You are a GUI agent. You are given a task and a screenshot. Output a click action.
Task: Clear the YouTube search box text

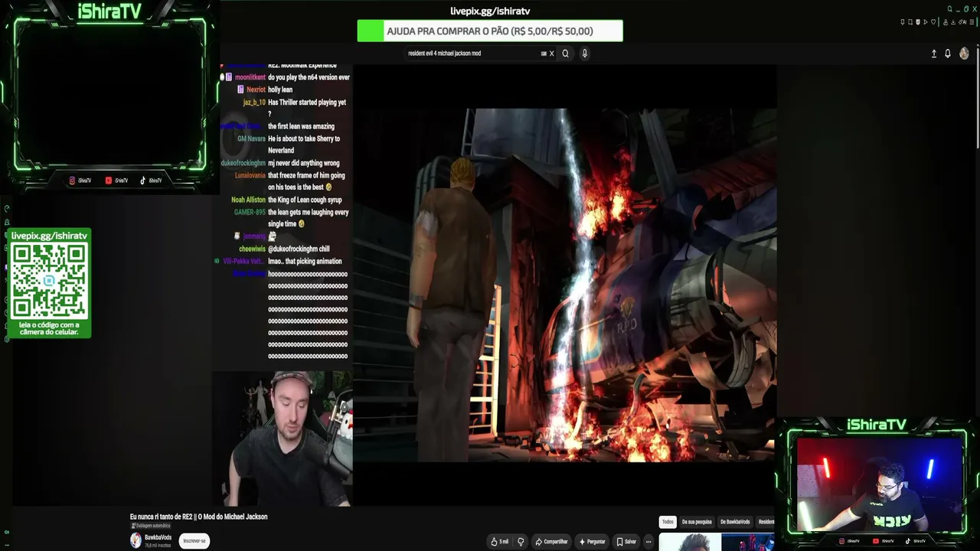(551, 54)
